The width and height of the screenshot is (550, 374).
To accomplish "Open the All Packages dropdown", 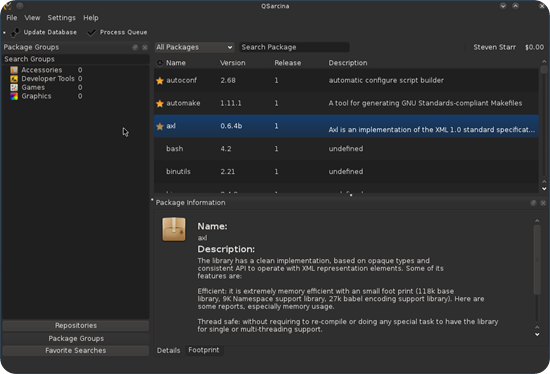I will point(194,47).
